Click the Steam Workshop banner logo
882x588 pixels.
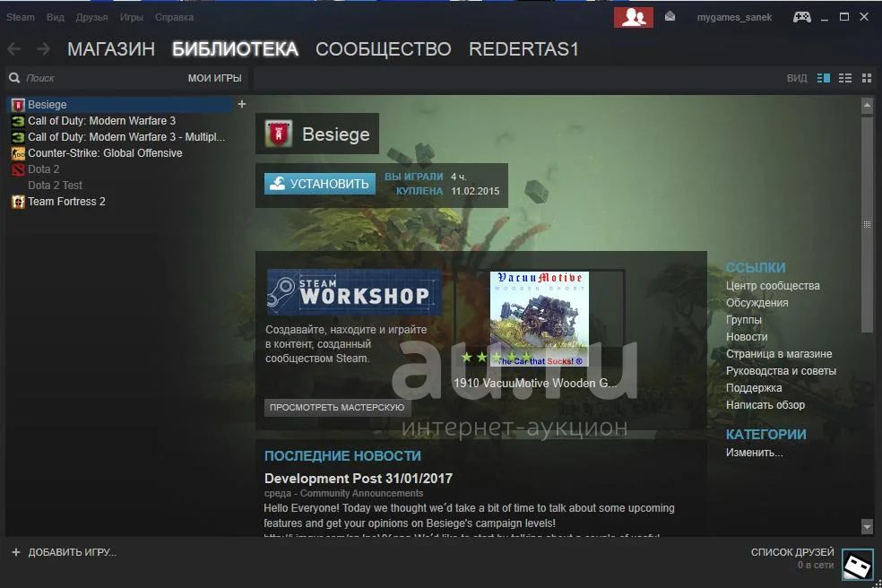pyautogui.click(x=354, y=292)
